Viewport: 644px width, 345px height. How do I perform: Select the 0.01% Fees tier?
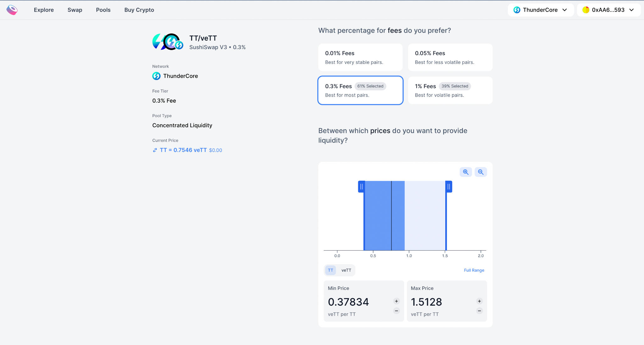[360, 57]
